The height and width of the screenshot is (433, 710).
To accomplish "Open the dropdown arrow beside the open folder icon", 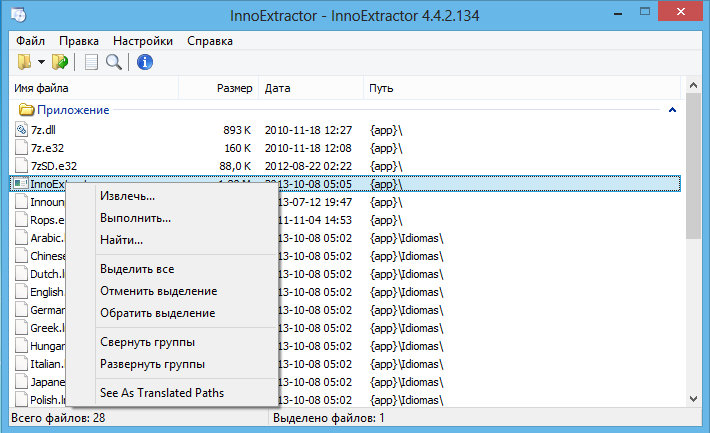I will 41,62.
